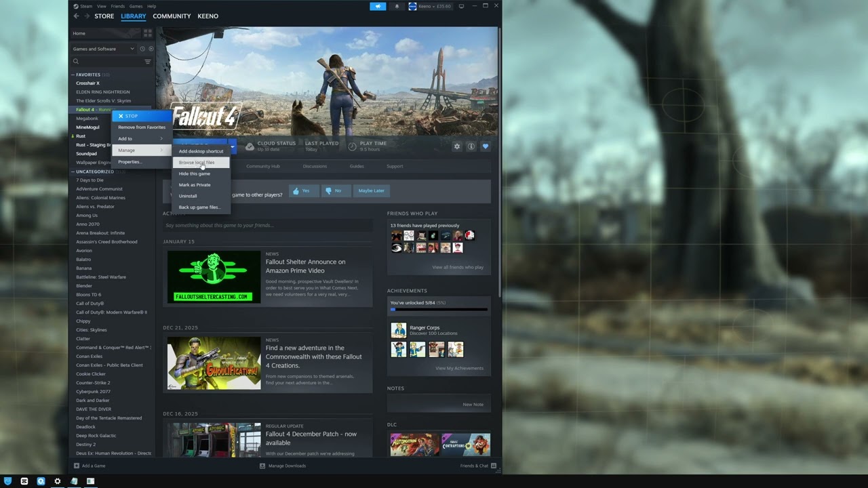
Task: Open the Settings gear in the taskbar
Action: click(x=58, y=481)
